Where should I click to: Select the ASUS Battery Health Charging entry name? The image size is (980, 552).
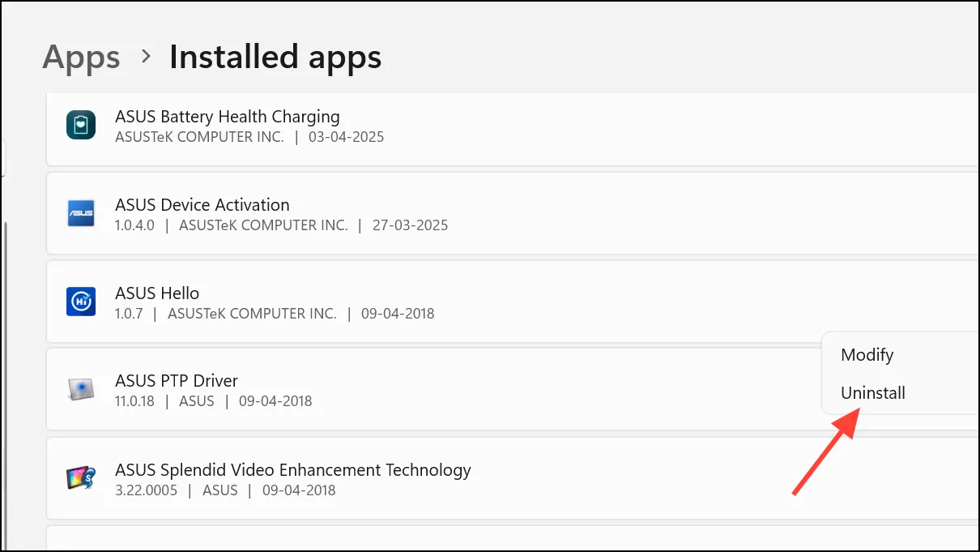(x=228, y=117)
